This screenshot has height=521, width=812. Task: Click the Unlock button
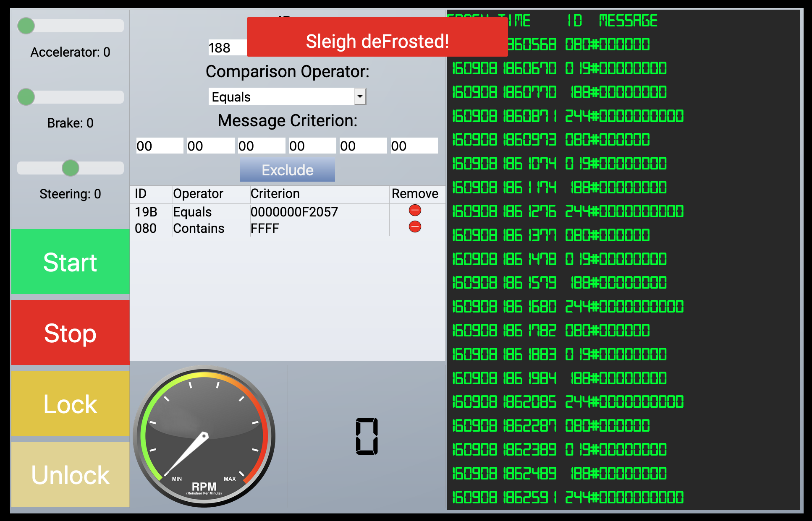pos(70,474)
